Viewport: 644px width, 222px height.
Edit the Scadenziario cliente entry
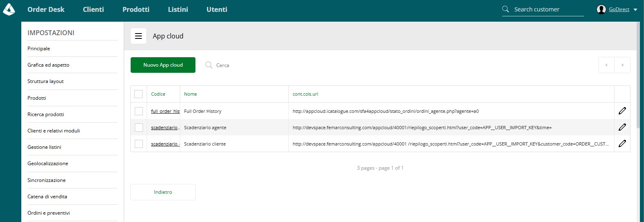(622, 144)
